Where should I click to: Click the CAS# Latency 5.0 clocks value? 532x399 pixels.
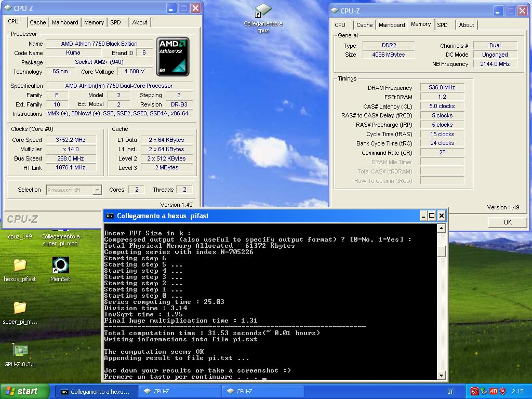click(x=442, y=106)
